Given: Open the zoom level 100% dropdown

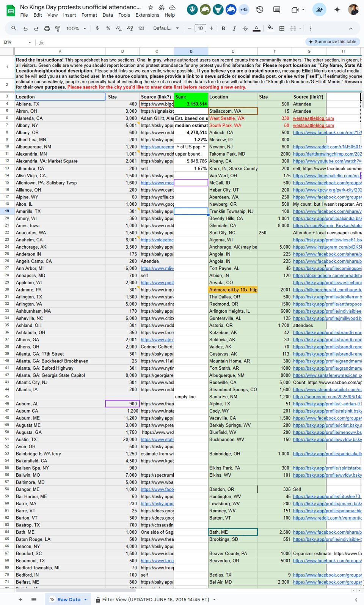Looking at the screenshot, I should [x=76, y=28].
